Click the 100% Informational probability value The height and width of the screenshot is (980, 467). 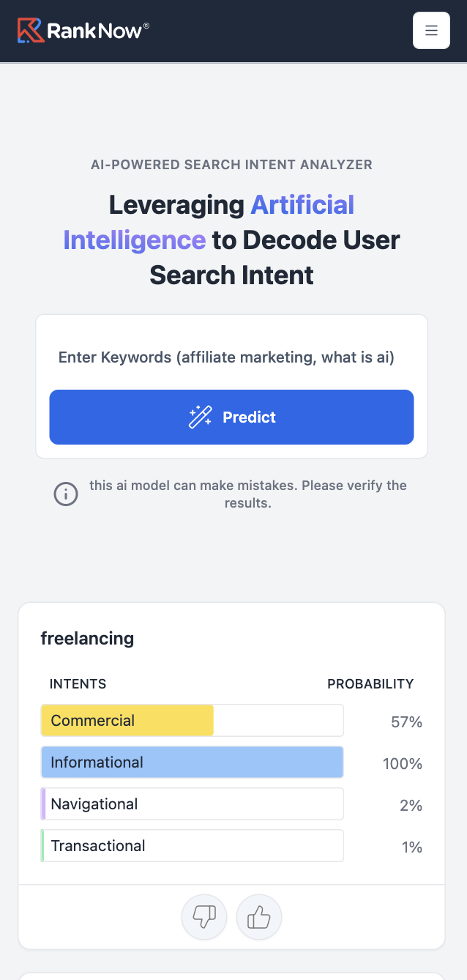pos(402,764)
